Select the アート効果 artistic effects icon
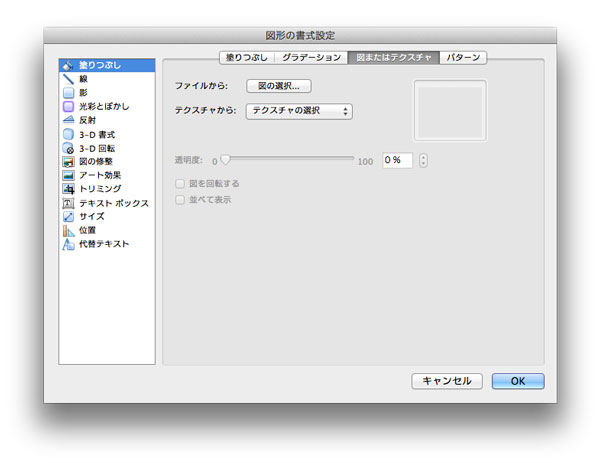600x463 pixels. coord(68,175)
